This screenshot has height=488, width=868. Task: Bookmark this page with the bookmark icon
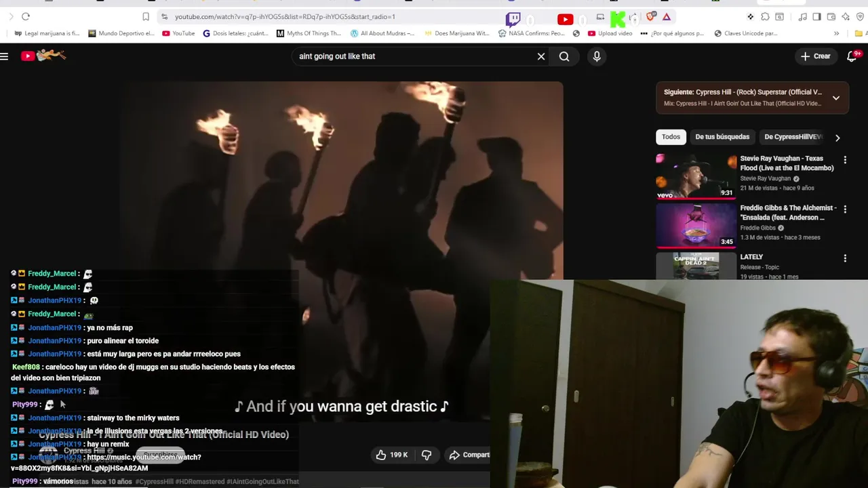pos(146,16)
